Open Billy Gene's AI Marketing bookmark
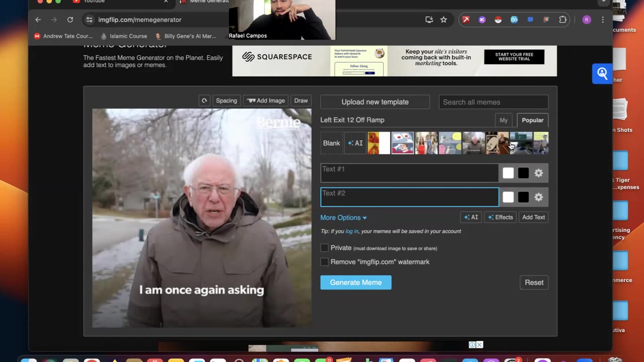The image size is (644, 362). tap(186, 36)
